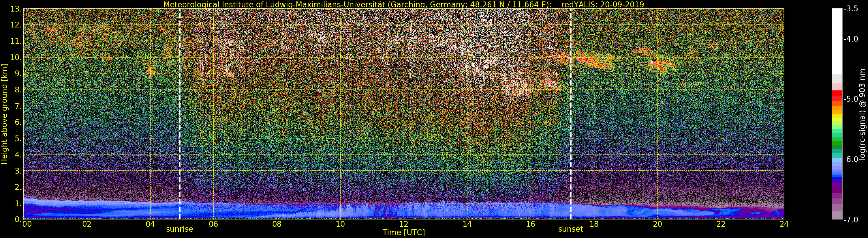This screenshot has width=868, height=238.
Task: Click the colorbar value '-4.0'
Action: (x=851, y=39)
